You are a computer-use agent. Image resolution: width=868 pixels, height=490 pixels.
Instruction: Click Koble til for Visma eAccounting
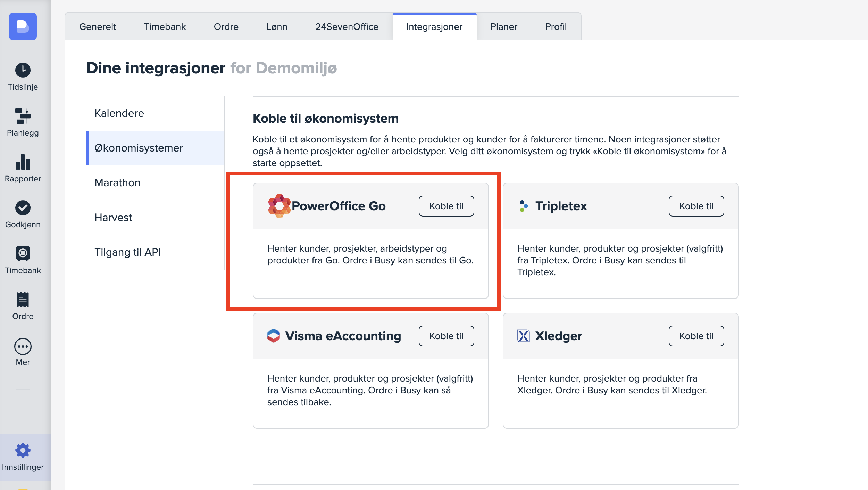pyautogui.click(x=446, y=336)
